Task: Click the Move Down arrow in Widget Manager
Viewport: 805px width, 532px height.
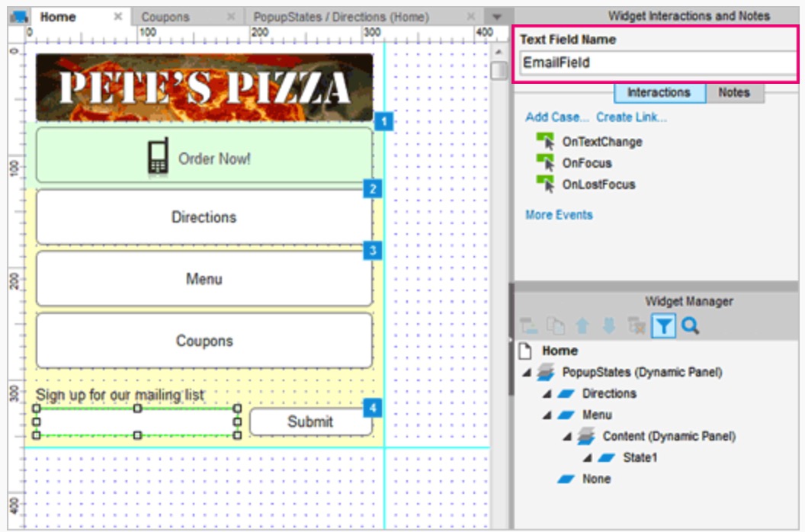Action: 609,326
